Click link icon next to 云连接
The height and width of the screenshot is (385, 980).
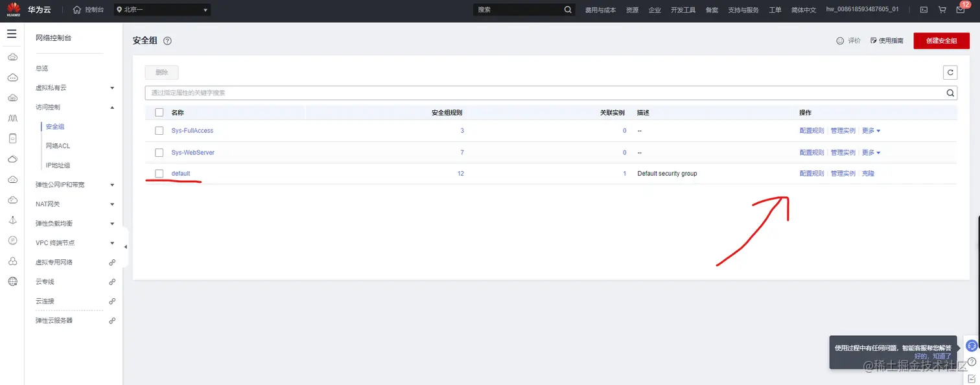[112, 301]
